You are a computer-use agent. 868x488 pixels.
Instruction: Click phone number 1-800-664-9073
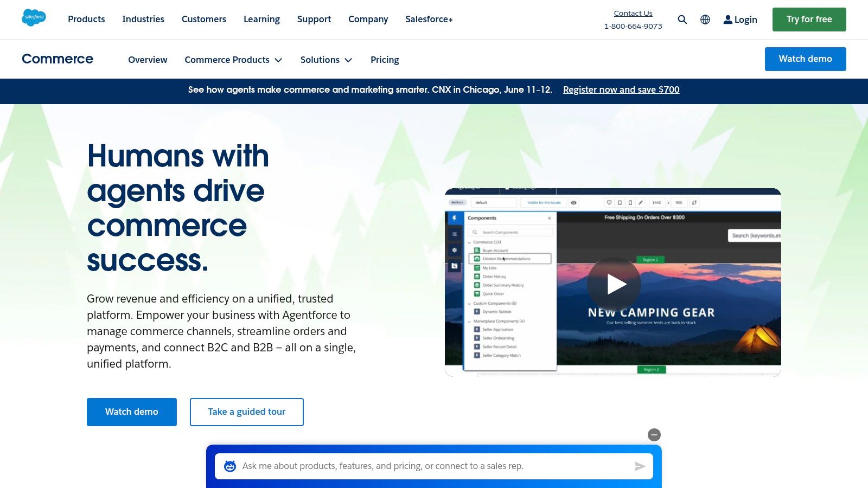(x=633, y=26)
